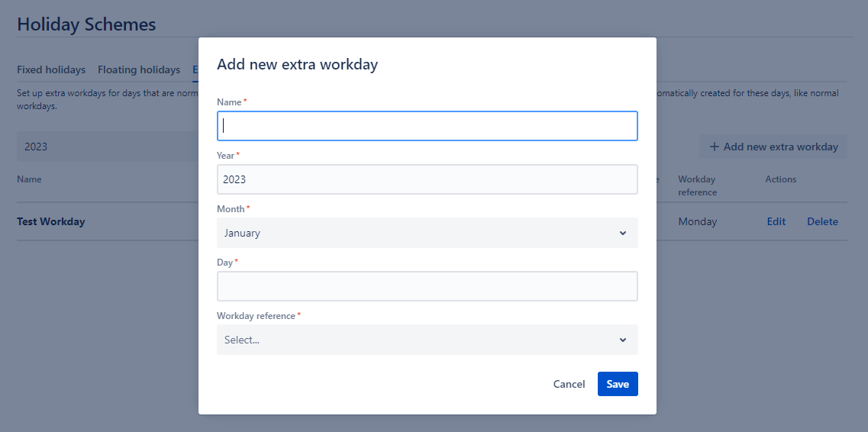This screenshot has height=432, width=868.
Task: Click the Add new extra workday button
Action: (x=773, y=147)
